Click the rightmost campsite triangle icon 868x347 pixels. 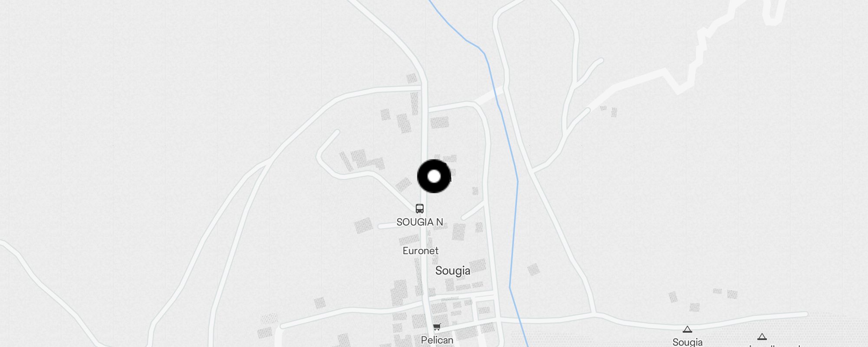click(x=762, y=337)
